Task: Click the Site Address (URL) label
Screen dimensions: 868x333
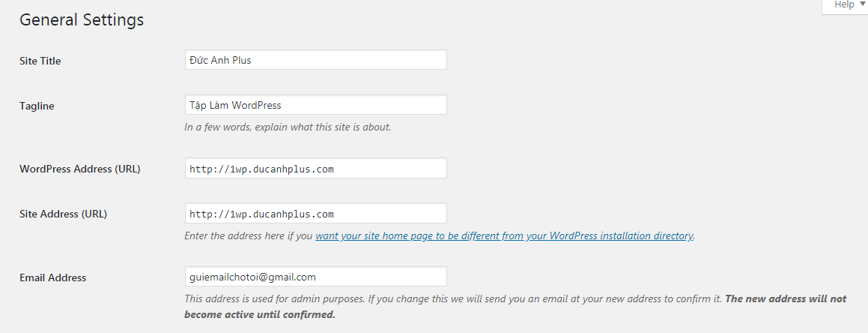Action: [x=64, y=214]
